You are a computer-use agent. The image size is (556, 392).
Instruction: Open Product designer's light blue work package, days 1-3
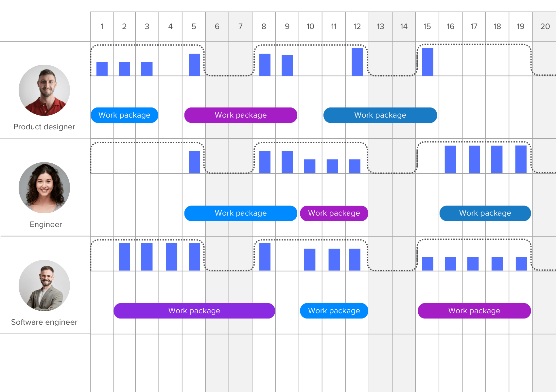click(125, 115)
